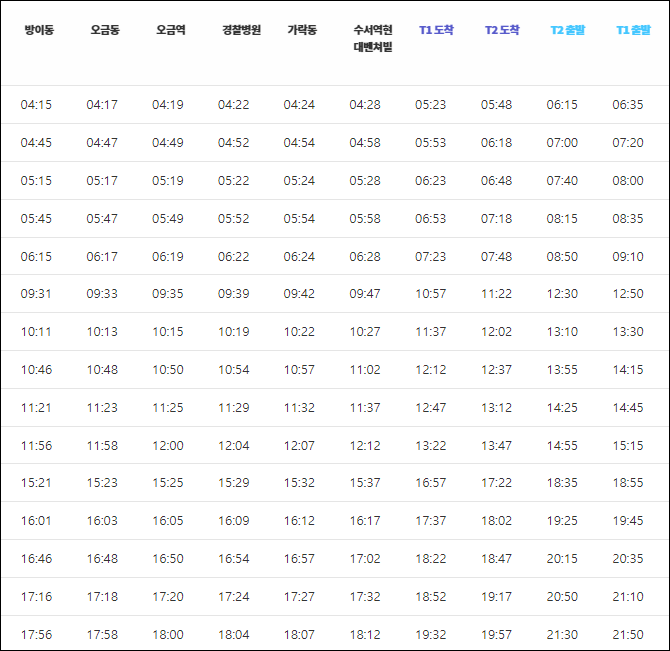Image resolution: width=670 pixels, height=651 pixels.
Task: Select the 06:24 time in 가락동 column
Action: click(299, 257)
